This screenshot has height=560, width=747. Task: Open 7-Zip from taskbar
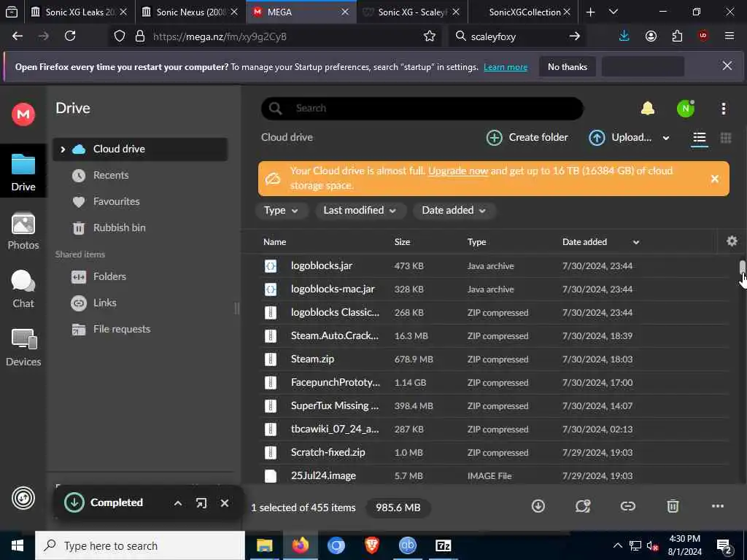443,545
